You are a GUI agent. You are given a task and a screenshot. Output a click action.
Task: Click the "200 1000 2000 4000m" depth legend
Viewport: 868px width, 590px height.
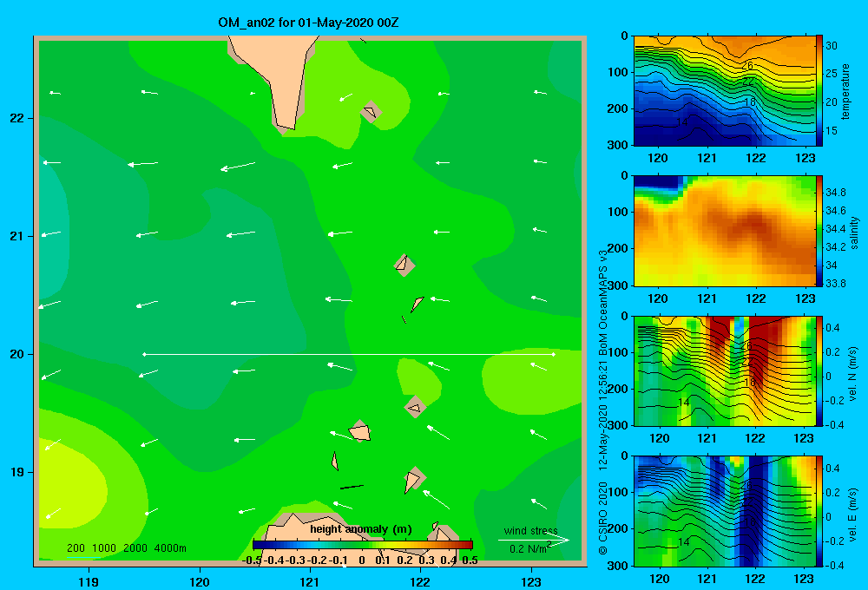[x=126, y=548]
